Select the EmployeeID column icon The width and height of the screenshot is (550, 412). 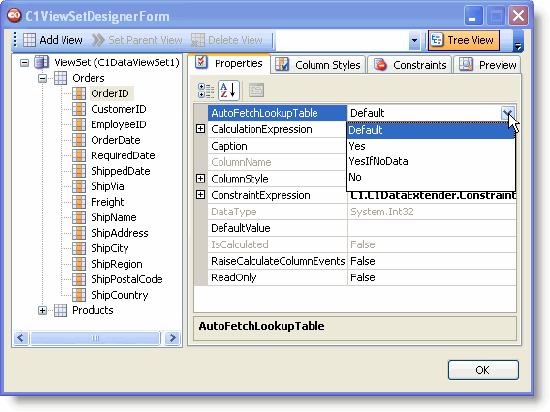coord(79,124)
